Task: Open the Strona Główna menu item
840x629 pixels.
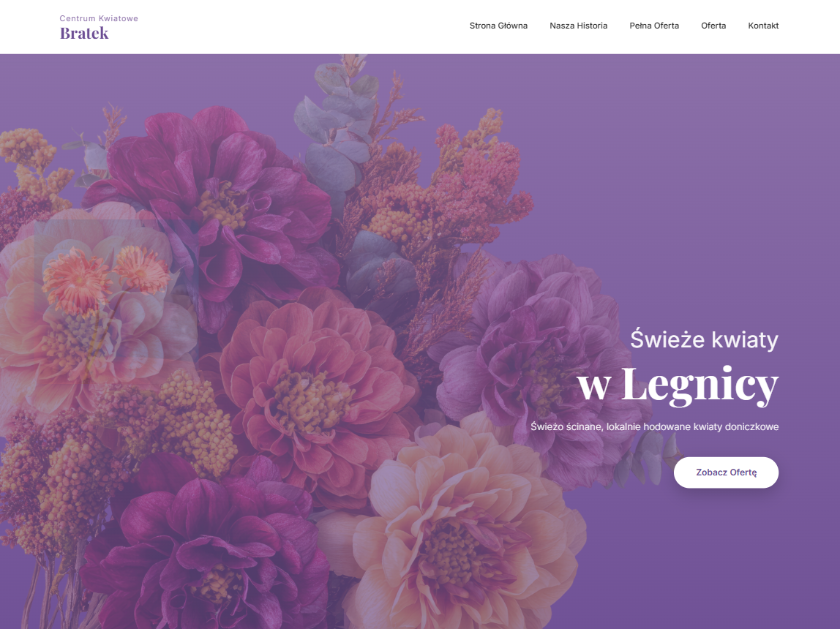Action: coord(498,26)
